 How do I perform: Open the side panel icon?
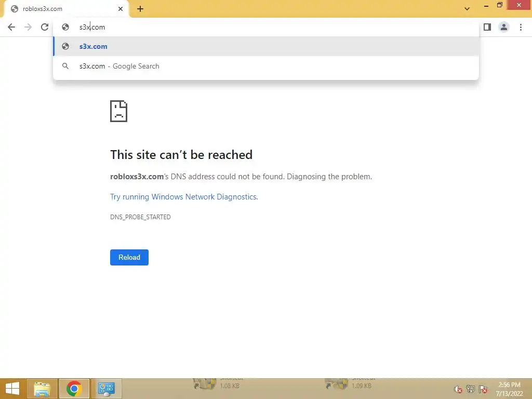point(487,27)
